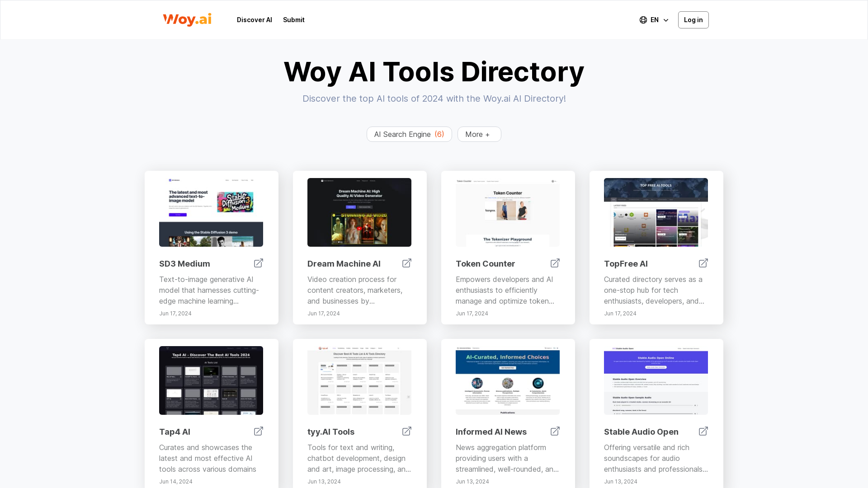Viewport: 868px width, 488px height.
Task: Open Token Counter external link icon
Action: click(555, 263)
